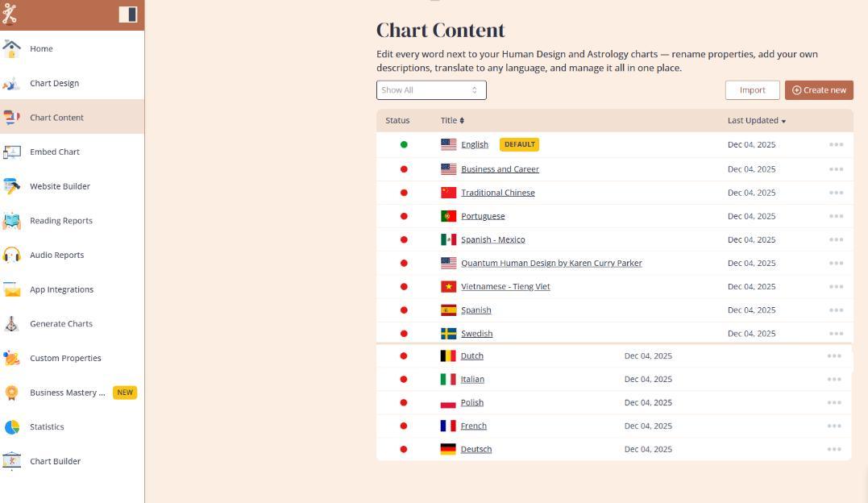
Task: Open the Traditional Chinese content link
Action: pos(497,193)
